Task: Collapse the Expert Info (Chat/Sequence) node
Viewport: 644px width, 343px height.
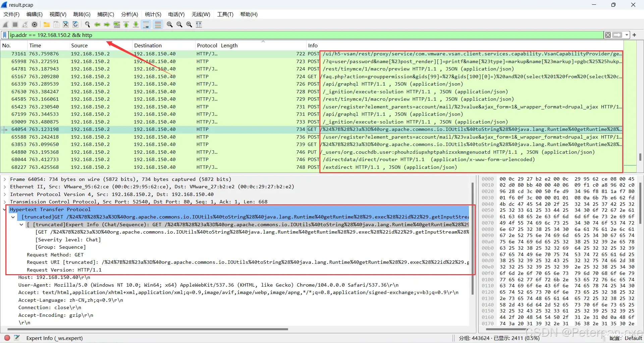Action: 21,225
